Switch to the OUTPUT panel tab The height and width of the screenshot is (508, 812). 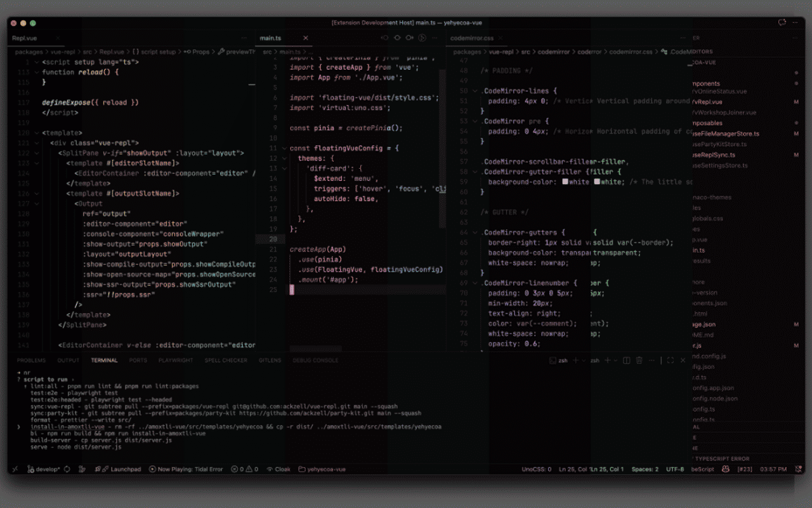point(69,360)
